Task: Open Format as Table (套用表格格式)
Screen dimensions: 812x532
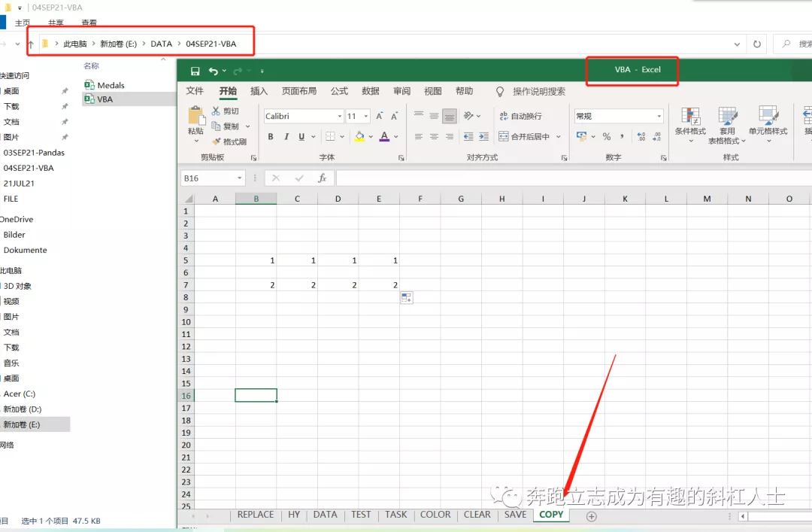Action: click(x=727, y=126)
